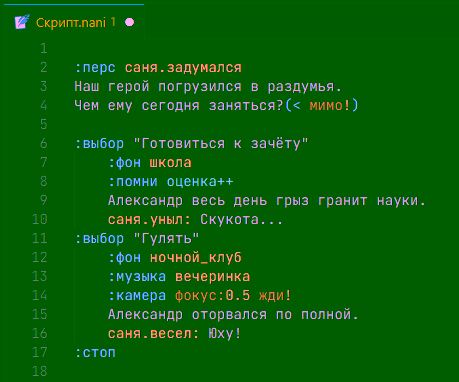Screen dimensions: 459x382
Task: Click line number 6 in gutter
Action: click(x=44, y=144)
